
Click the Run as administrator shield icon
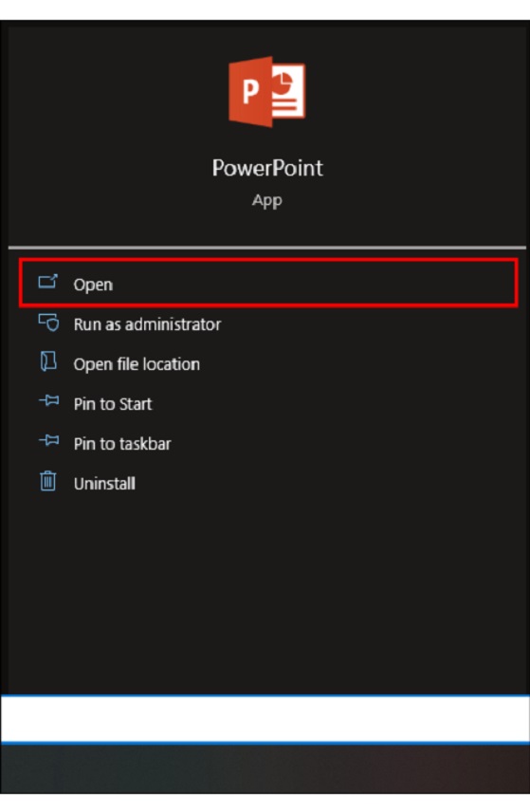tap(48, 323)
